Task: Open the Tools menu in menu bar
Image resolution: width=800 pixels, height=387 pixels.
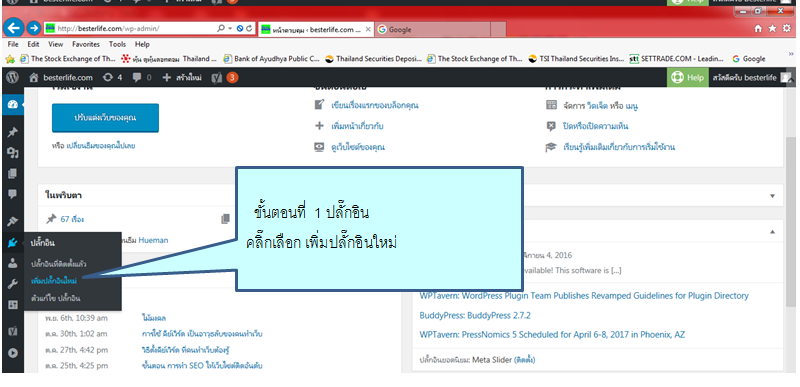Action: (x=117, y=44)
